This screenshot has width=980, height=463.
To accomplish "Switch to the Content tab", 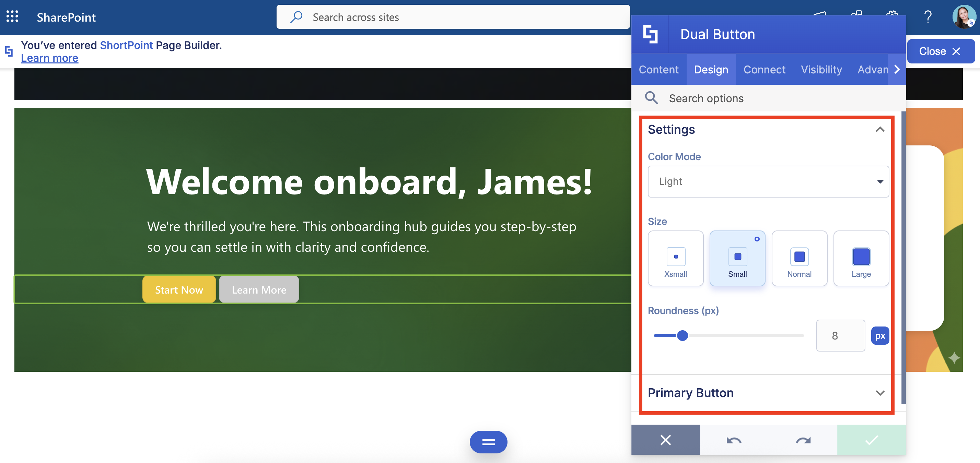I will (x=658, y=70).
